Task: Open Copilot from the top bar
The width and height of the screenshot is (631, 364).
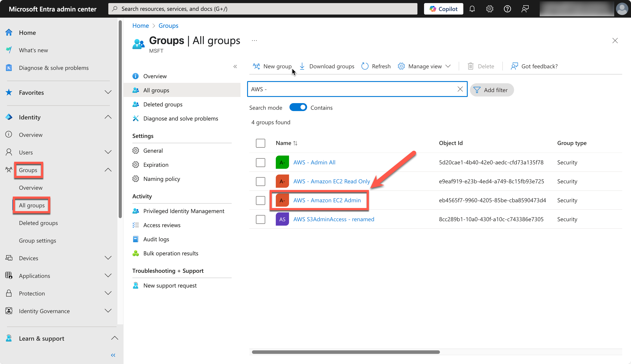Action: point(443,9)
